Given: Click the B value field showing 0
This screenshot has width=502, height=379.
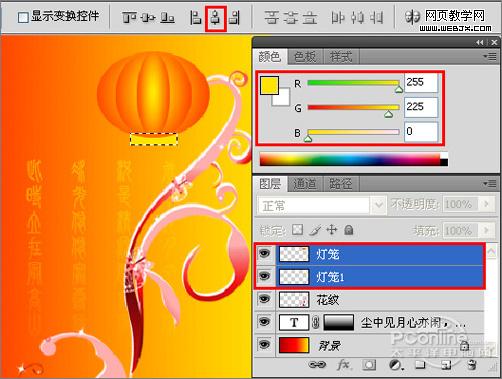Looking at the screenshot, I should pyautogui.click(x=421, y=132).
